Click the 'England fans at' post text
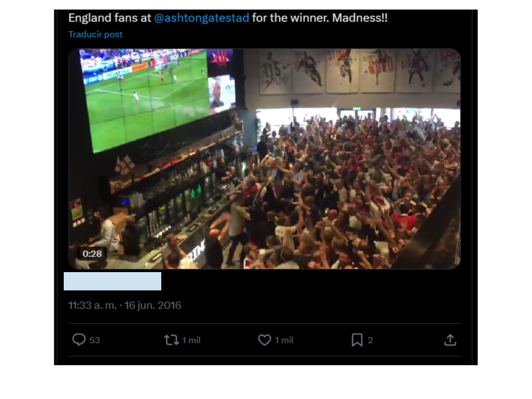This screenshot has height=399, width=532. [x=110, y=18]
